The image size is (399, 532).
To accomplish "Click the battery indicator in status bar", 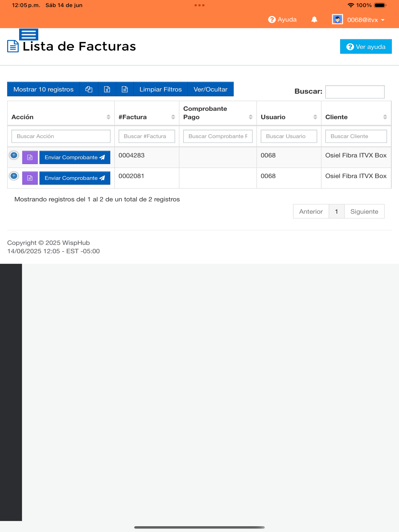I will [380, 5].
